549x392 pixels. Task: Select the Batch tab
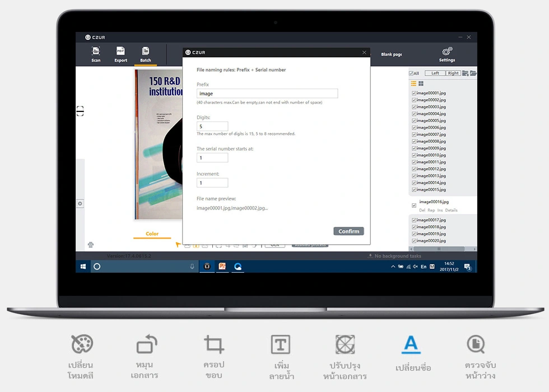pos(145,55)
